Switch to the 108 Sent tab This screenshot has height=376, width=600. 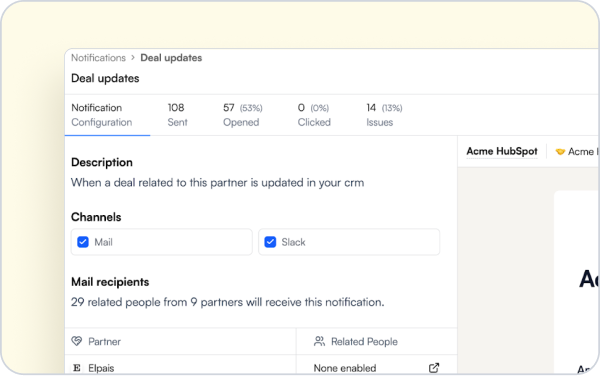[x=178, y=115]
